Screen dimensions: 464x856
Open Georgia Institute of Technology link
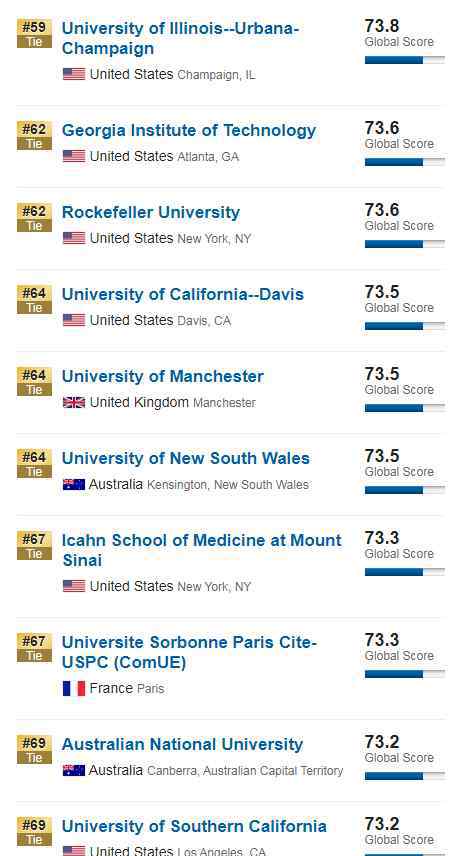point(189,130)
